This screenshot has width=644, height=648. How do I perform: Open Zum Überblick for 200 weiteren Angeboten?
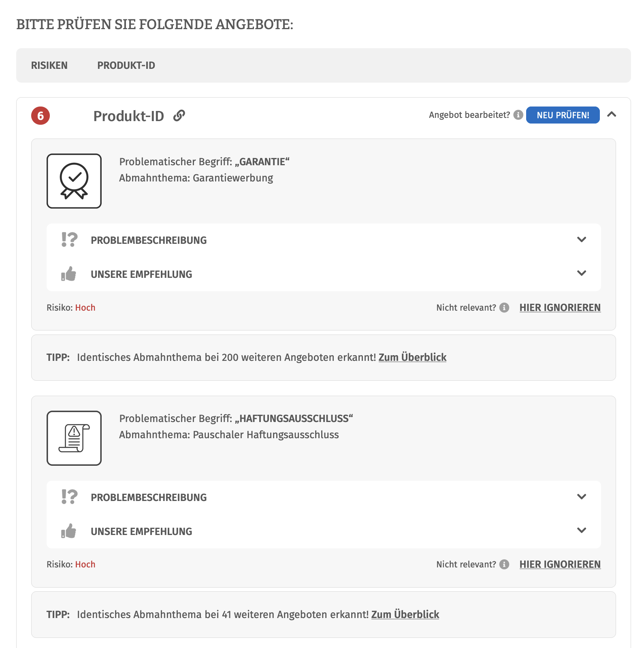(x=412, y=358)
